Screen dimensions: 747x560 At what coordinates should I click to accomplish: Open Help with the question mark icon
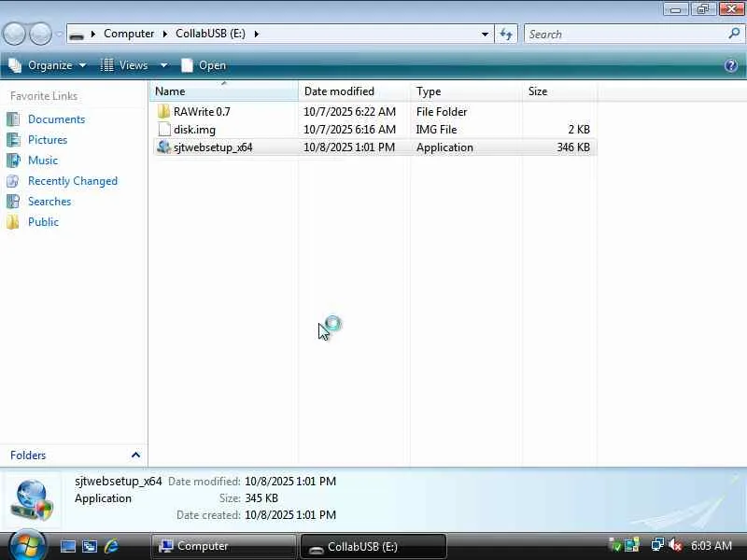click(x=731, y=65)
